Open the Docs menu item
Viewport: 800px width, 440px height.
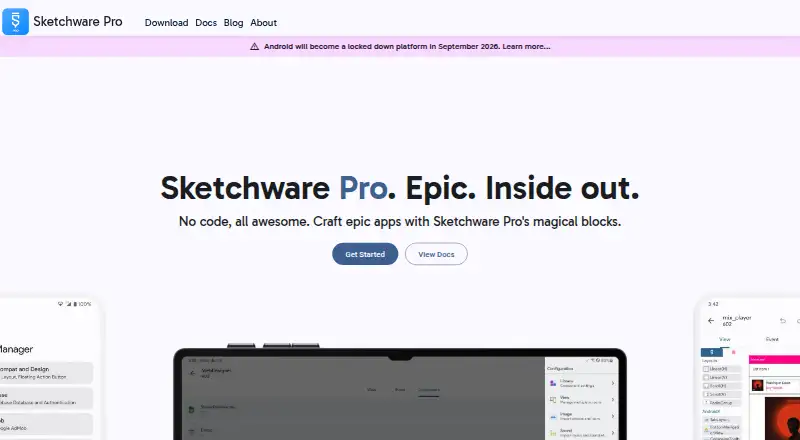pyautogui.click(x=206, y=22)
